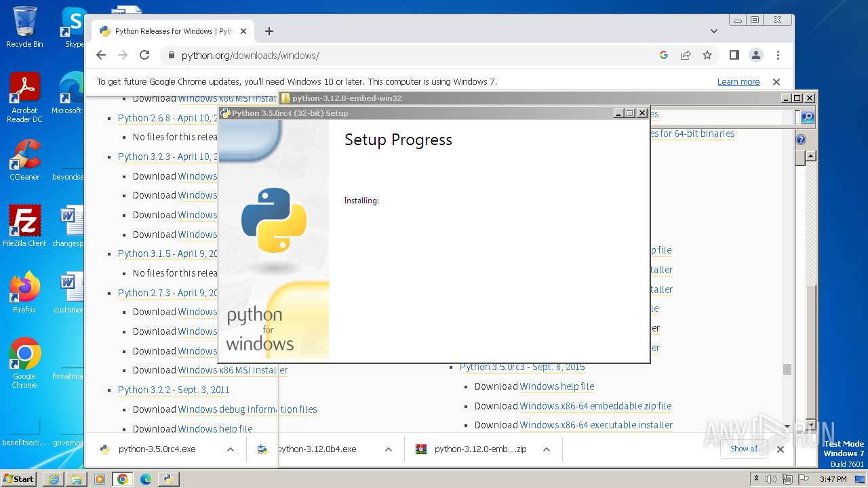Screen dimensions: 868x488
Task: Open clock showing 3:47 PM
Action: 833,479
